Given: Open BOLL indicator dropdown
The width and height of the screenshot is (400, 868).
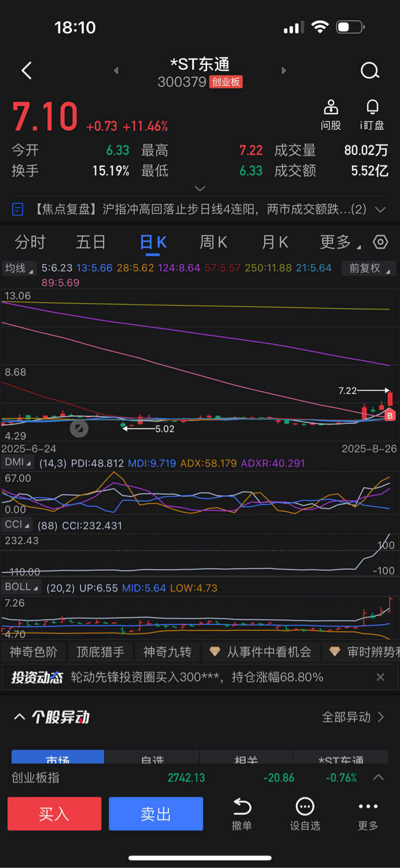Looking at the screenshot, I should [x=21, y=587].
